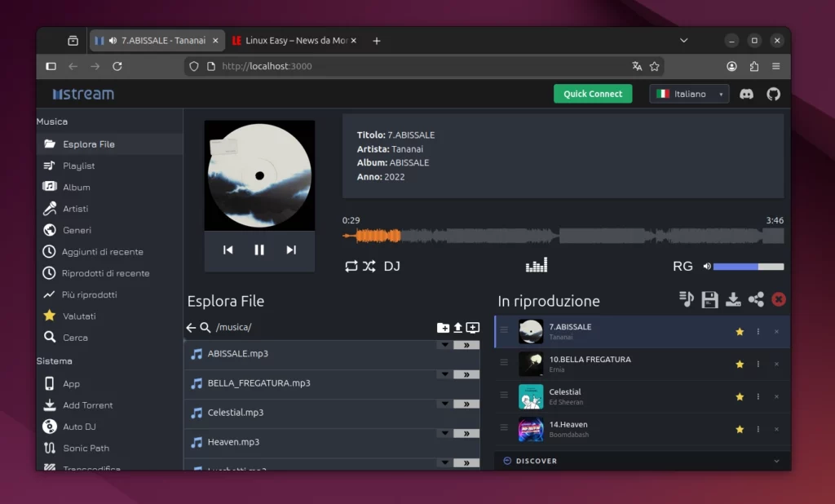Expand options for Heaven.mp3

click(444, 432)
